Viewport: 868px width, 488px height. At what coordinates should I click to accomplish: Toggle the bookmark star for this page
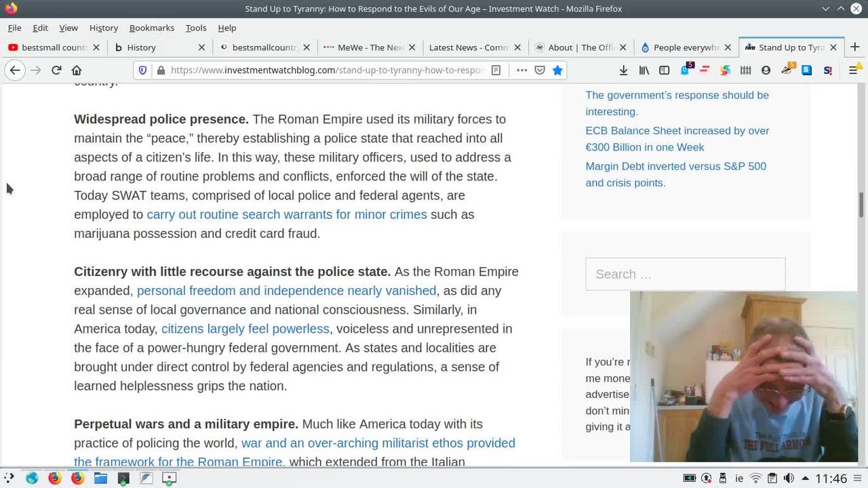tap(557, 70)
